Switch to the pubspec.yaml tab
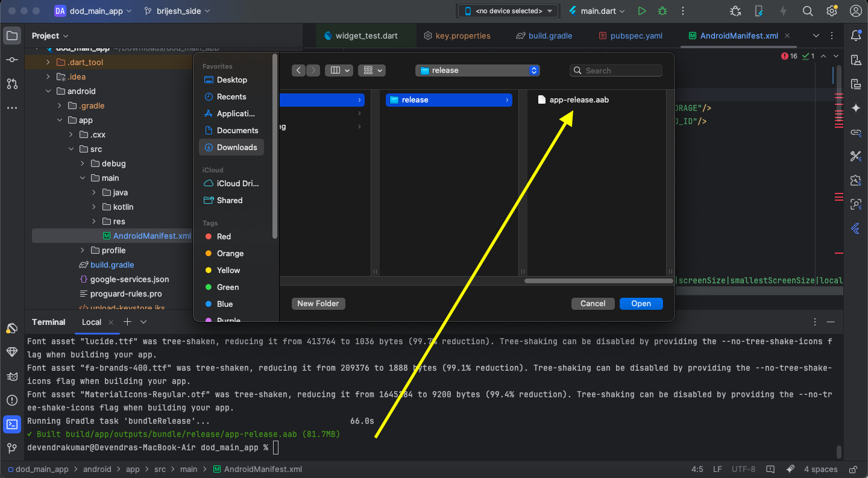Image resolution: width=868 pixels, height=478 pixels. pyautogui.click(x=630, y=36)
